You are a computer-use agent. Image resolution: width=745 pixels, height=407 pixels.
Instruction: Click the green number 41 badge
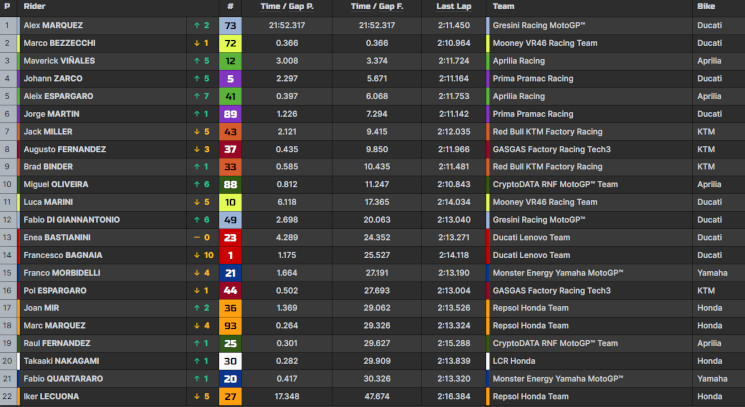click(x=230, y=96)
